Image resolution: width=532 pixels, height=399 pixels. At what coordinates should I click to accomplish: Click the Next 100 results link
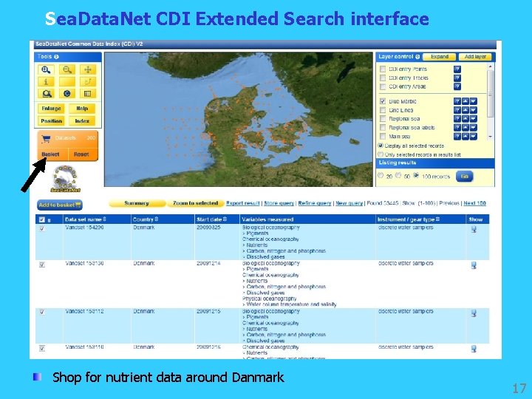474,203
